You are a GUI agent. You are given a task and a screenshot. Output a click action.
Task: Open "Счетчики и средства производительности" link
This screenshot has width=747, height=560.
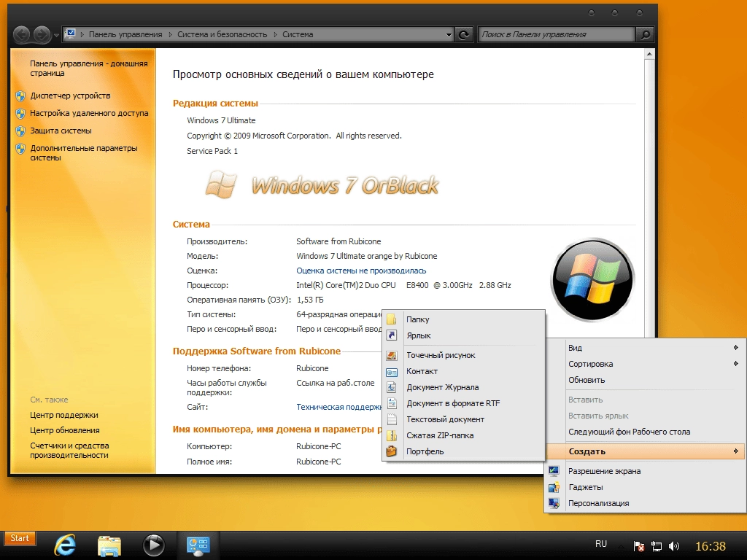(x=69, y=450)
